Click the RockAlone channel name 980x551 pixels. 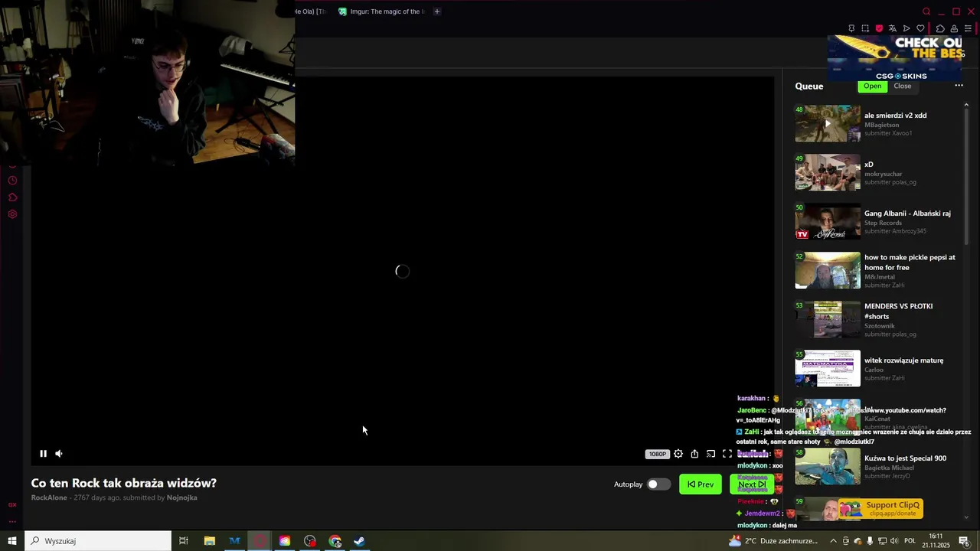49,497
